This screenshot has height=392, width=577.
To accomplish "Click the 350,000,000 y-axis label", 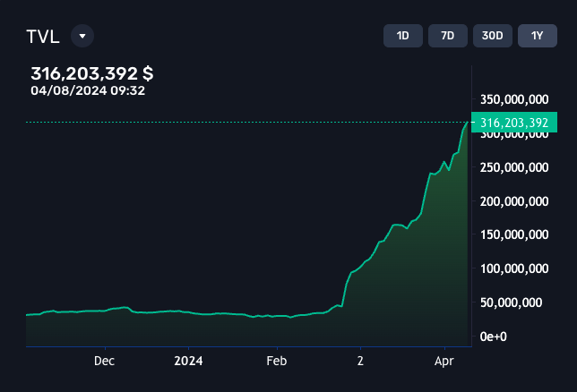I will pos(514,99).
